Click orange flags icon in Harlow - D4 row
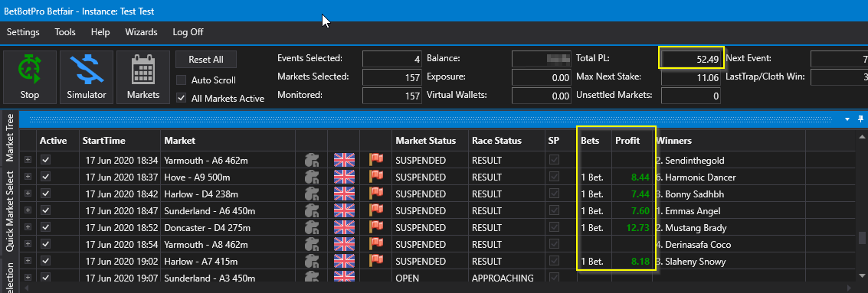The image size is (868, 293). pyautogui.click(x=376, y=194)
